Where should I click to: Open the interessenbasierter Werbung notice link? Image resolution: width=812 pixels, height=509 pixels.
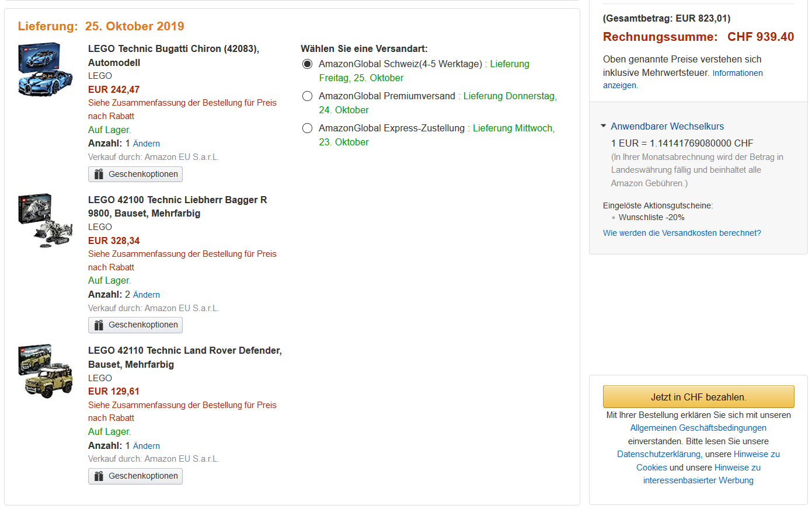(x=698, y=480)
